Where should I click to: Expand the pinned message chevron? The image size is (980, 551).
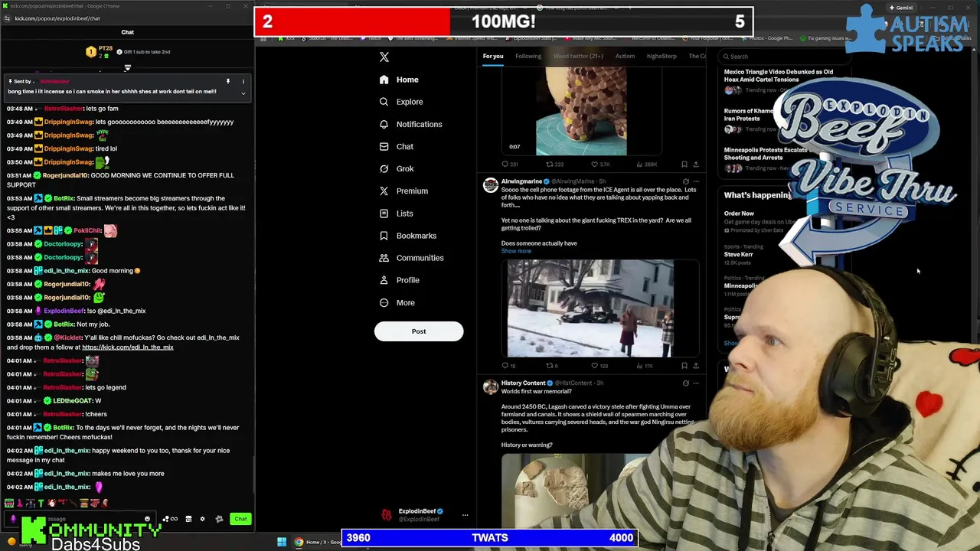243,93
